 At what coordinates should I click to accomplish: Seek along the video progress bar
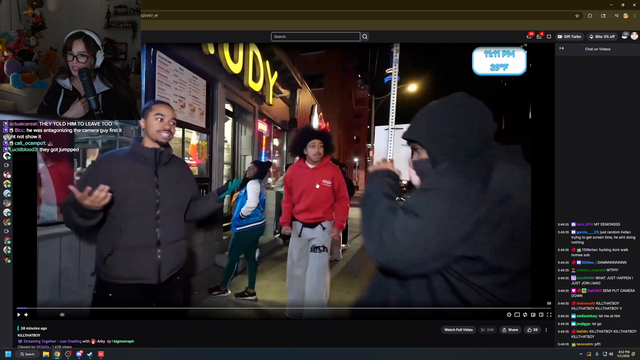click(x=284, y=308)
